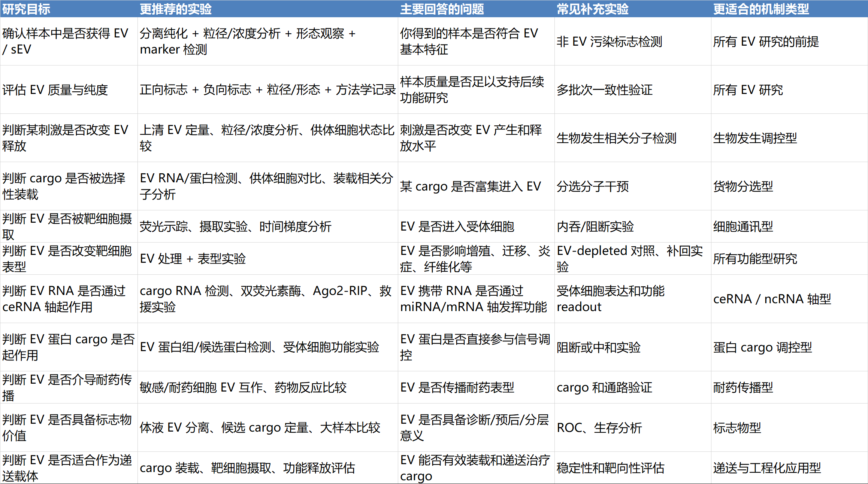Select the cell 非 EV 污染标志检测
868x484 pixels.
coord(610,42)
